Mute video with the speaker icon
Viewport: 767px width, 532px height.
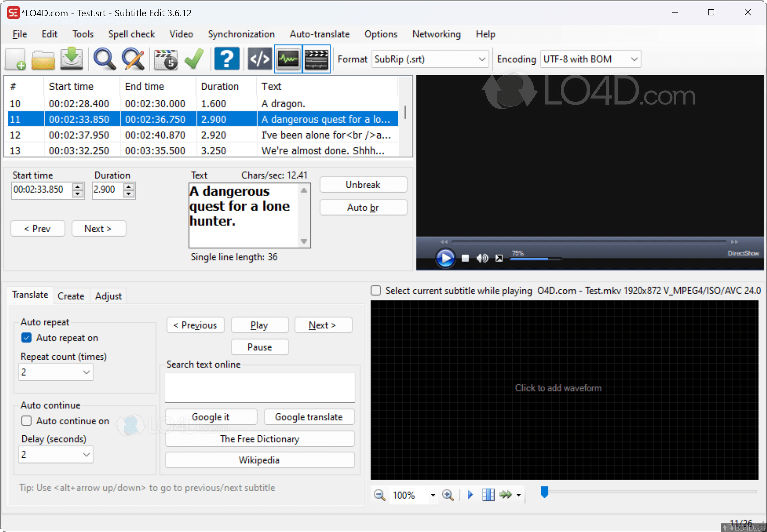pos(482,258)
